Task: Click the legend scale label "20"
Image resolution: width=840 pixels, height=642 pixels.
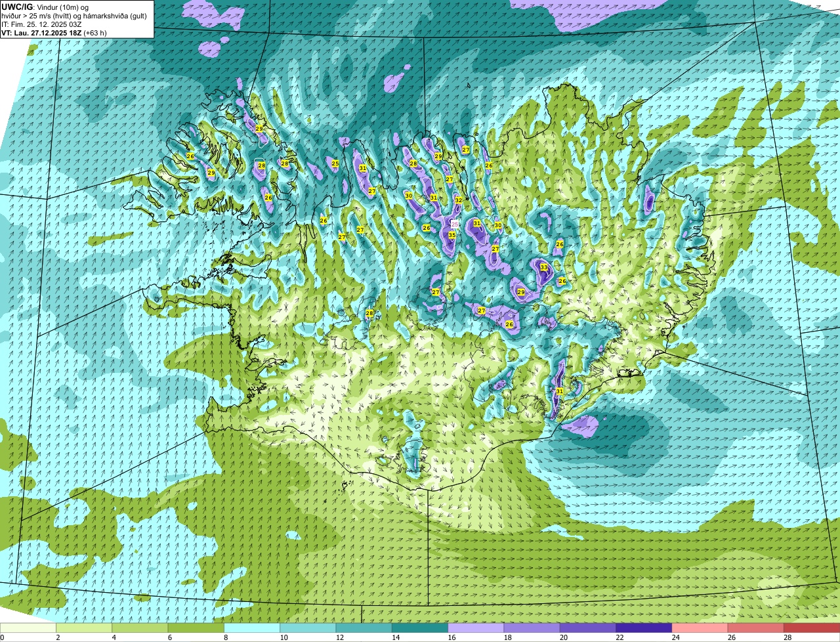Action: [563, 637]
